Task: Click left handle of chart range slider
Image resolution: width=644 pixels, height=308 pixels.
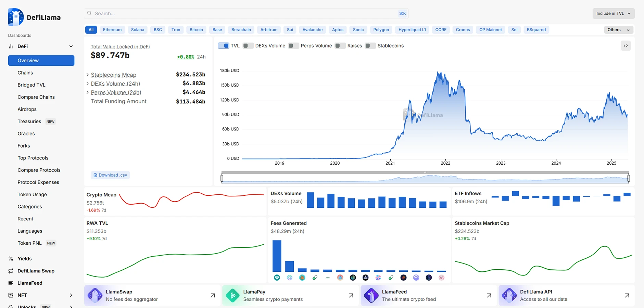Action: pyautogui.click(x=222, y=178)
